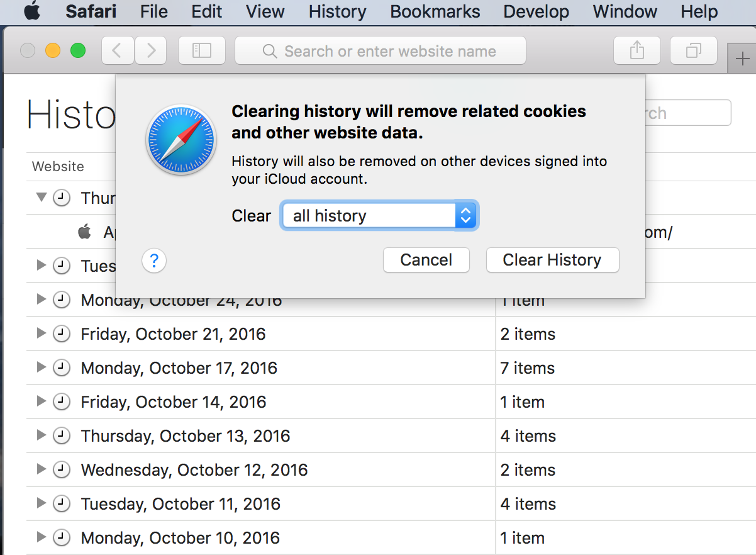Toggle the sidebar button in toolbar
The width and height of the screenshot is (756, 555).
pyautogui.click(x=201, y=51)
